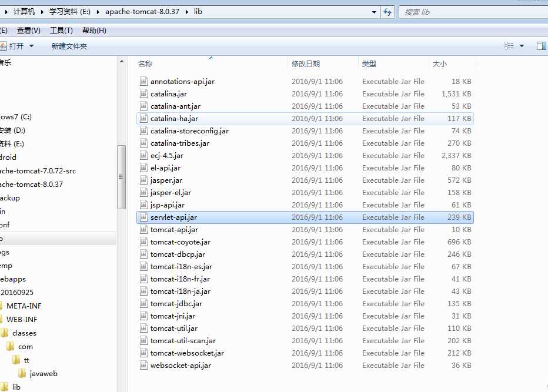Expand the breadcrumb arrow after 计算机
548x392 pixels.
coord(42,12)
